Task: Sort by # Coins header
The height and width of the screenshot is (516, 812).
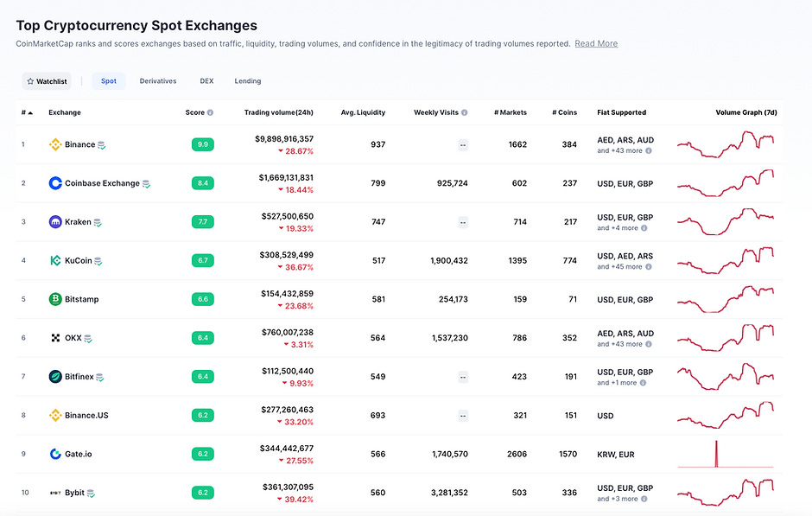Action: tap(564, 112)
